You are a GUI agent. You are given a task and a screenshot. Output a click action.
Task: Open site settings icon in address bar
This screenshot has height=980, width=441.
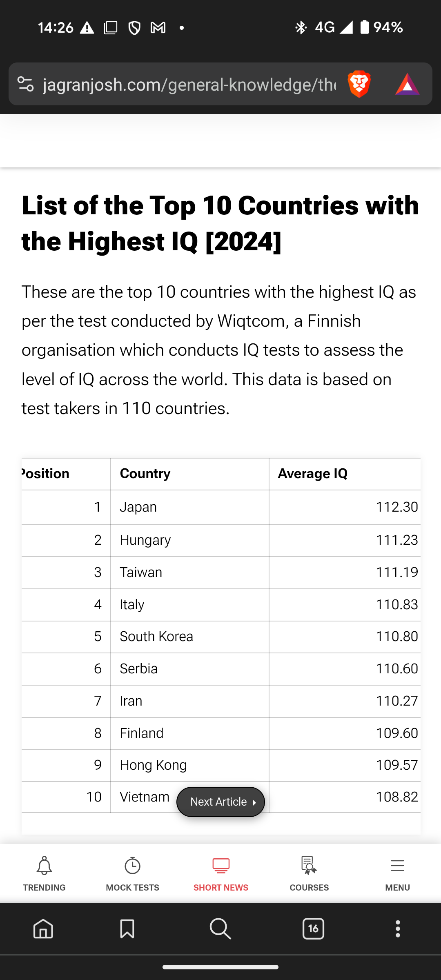26,84
